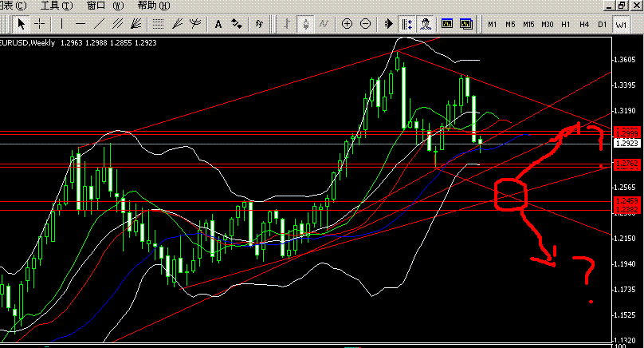Image resolution: width=644 pixels, height=348 pixels.
Task: Zoom in on the chart
Action: 347,24
